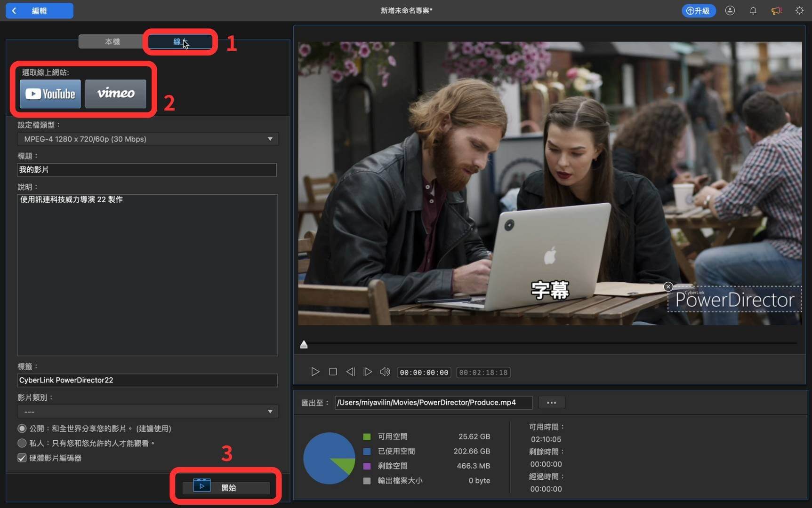Click the 202.66 GB used space value
The width and height of the screenshot is (812, 508).
(x=472, y=451)
